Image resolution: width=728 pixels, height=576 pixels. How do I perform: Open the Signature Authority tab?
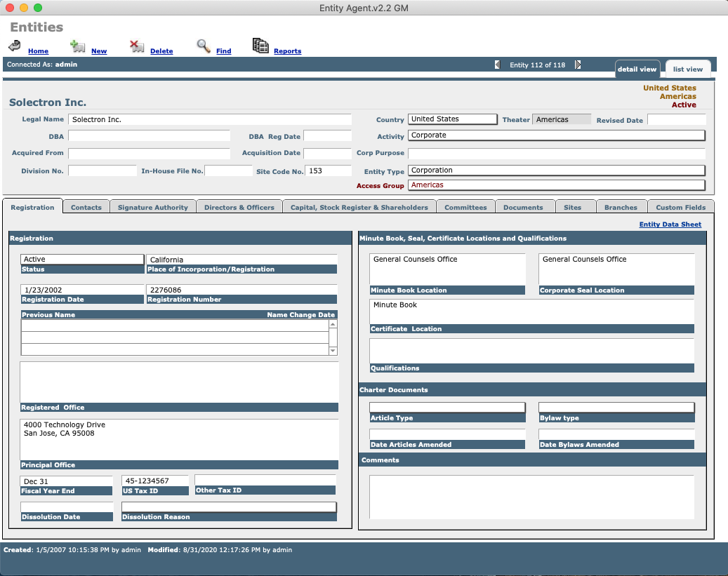(152, 207)
